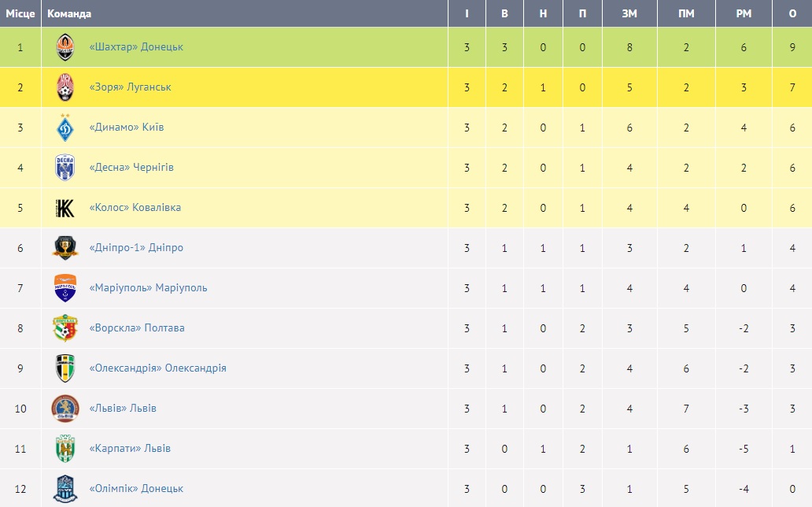812x507 pixels.
Task: Open the «Динамо» Київ team link
Action: (127, 128)
